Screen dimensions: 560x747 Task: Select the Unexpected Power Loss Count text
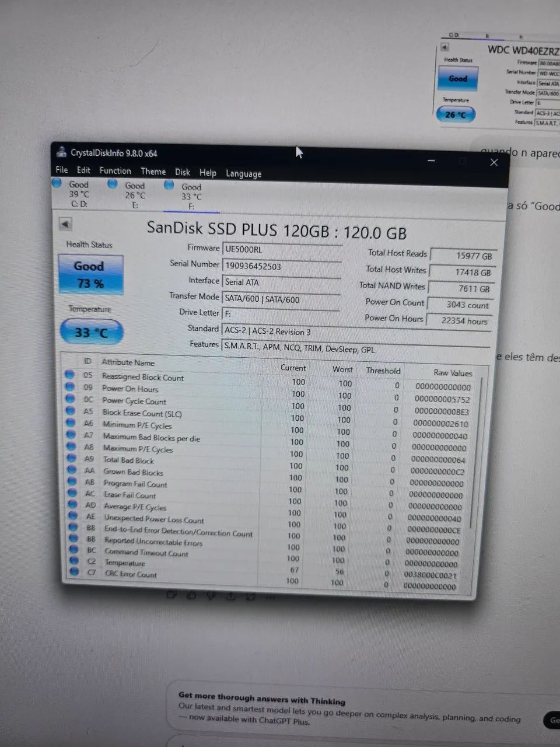(154, 519)
